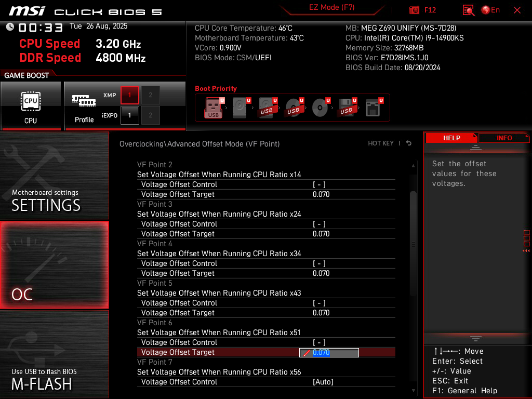This screenshot has width=532, height=399.
Task: Switch to the INFO tab
Action: click(x=504, y=138)
